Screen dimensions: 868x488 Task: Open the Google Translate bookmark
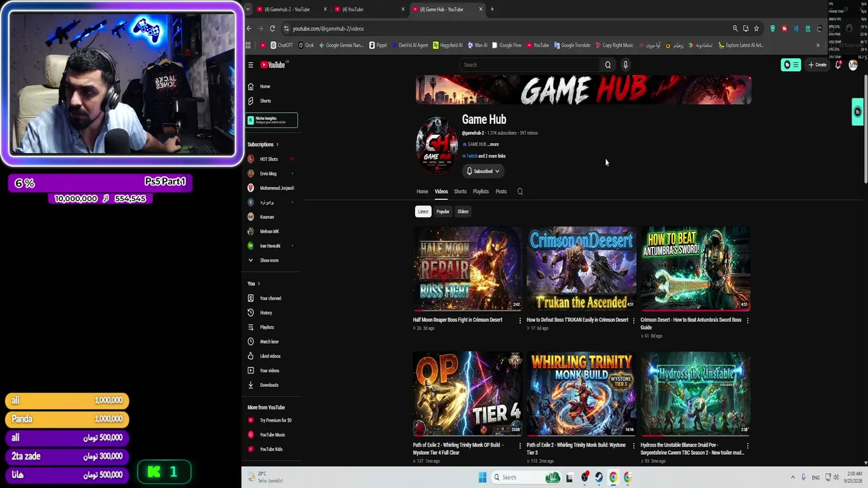pos(572,45)
